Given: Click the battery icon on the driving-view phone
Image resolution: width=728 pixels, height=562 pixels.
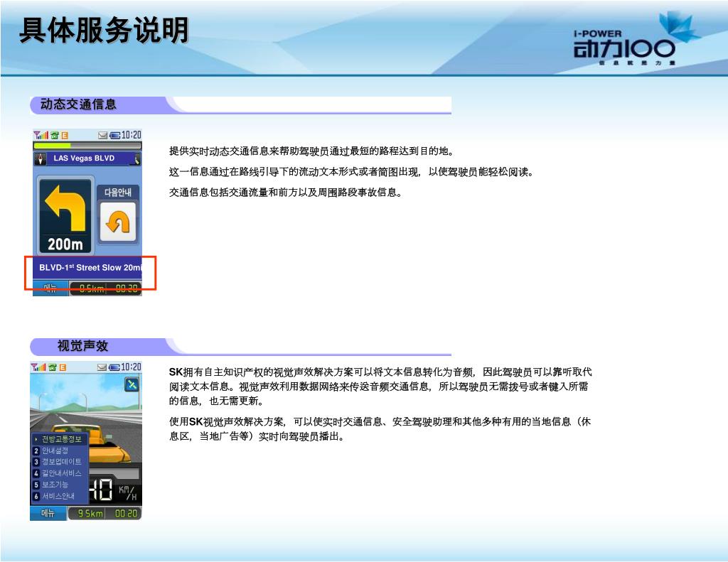Looking at the screenshot, I should click(x=114, y=367).
